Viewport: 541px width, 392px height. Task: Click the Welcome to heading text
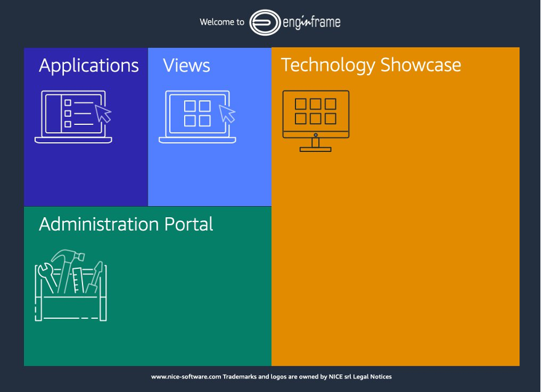pyautogui.click(x=222, y=22)
